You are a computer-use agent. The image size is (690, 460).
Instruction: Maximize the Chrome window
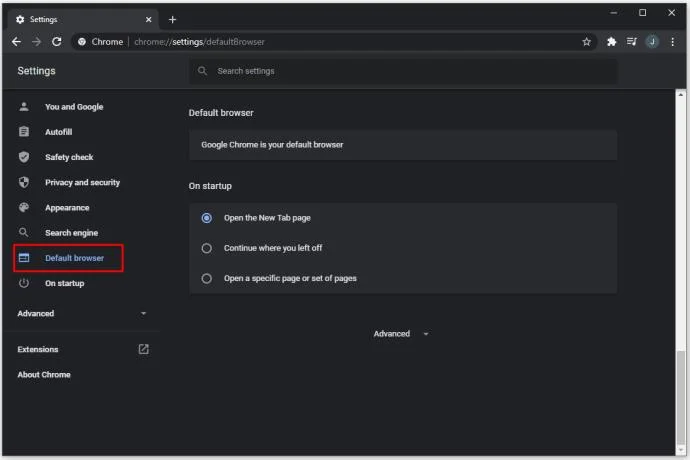click(642, 13)
